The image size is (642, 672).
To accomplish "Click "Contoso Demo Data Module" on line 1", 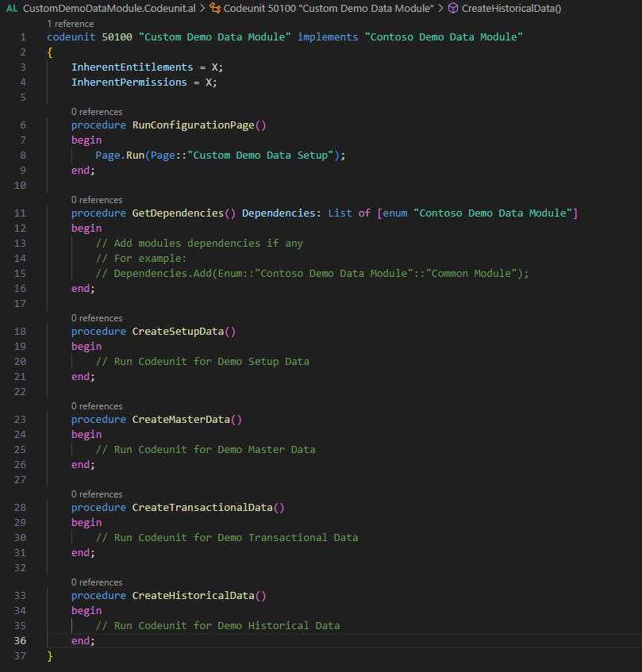I will [444, 37].
